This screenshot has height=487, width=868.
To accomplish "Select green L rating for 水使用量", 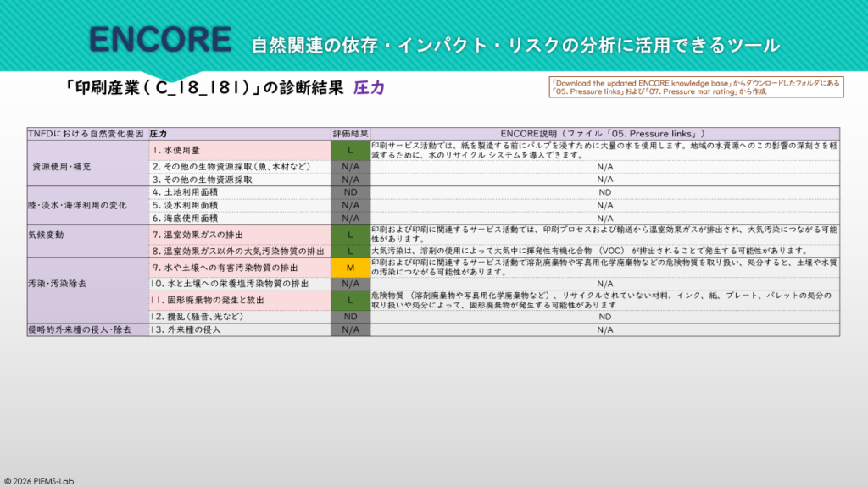I will click(x=349, y=150).
